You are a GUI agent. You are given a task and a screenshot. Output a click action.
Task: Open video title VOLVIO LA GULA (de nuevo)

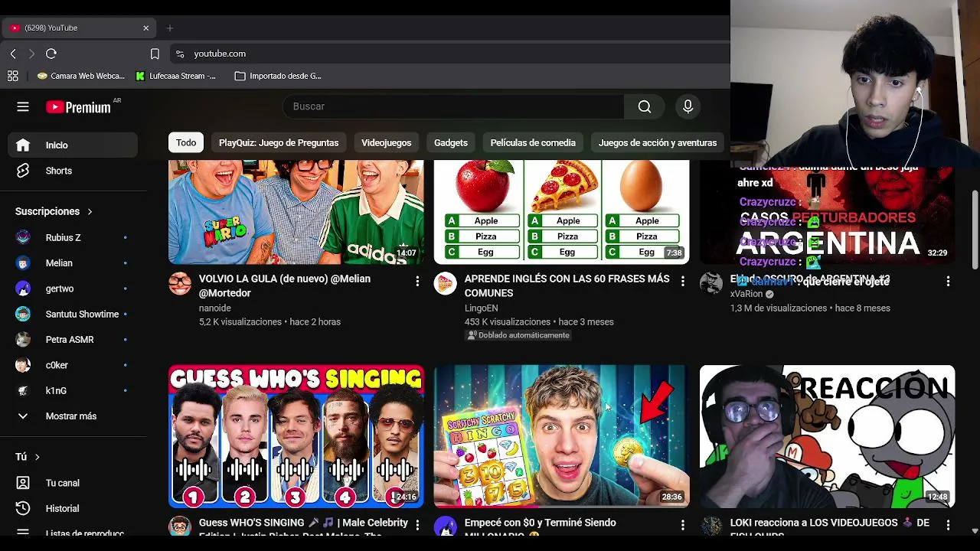click(285, 285)
